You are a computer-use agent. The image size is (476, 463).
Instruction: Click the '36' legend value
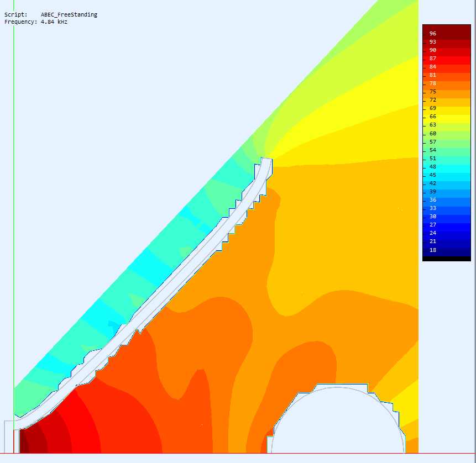(x=433, y=200)
